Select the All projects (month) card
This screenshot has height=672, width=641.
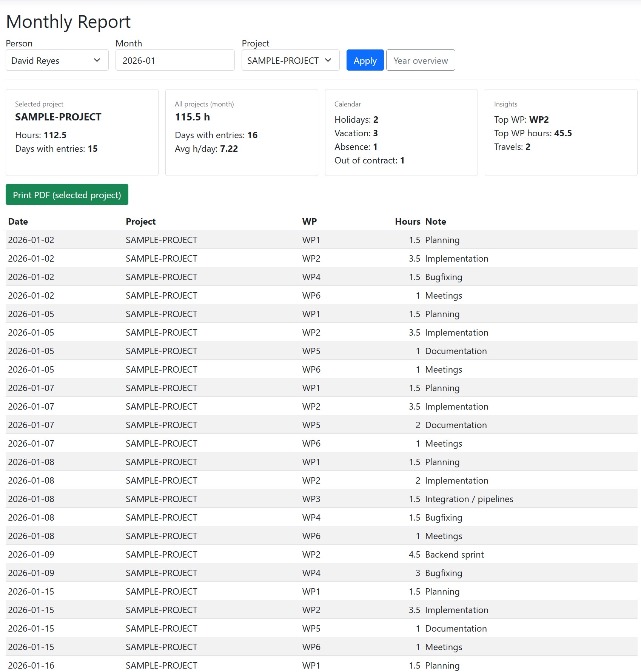point(242,133)
